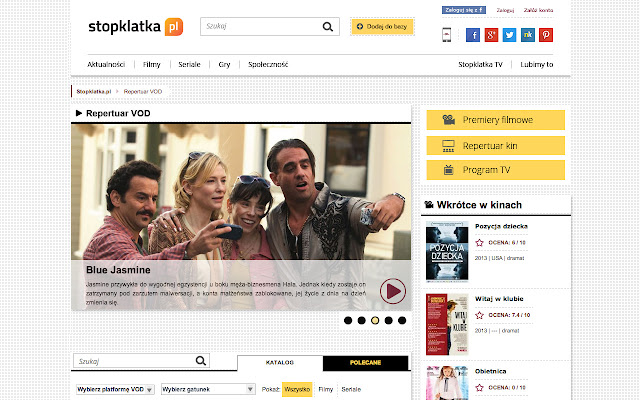Screen dimensions: 640x400
Task: Click OCENA: 6 / 10 rating text
Action: (x=507, y=242)
